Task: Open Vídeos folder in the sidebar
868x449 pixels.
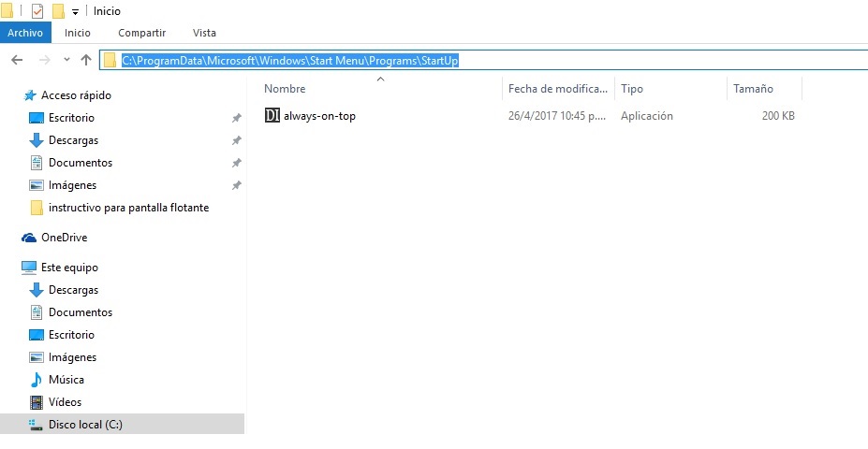Action: tap(65, 402)
